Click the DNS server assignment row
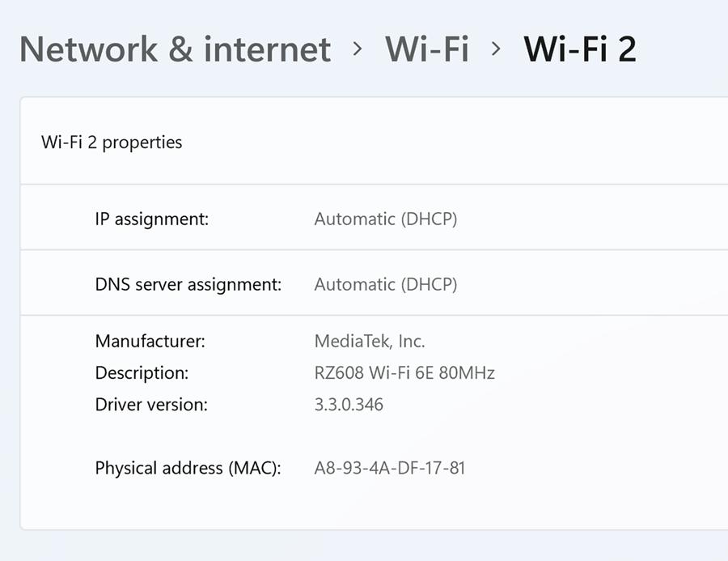This screenshot has height=561, width=728. click(187, 284)
